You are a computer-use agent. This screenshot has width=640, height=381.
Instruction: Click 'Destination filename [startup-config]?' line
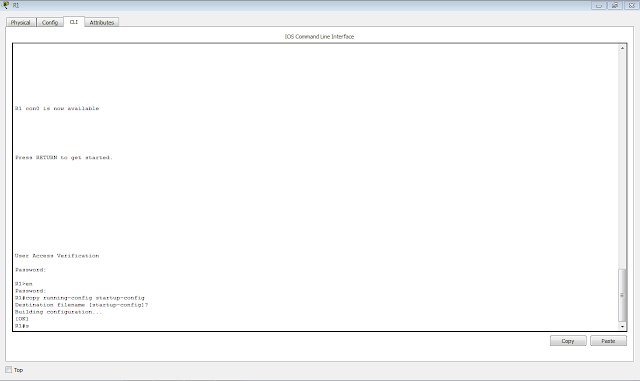coord(82,305)
